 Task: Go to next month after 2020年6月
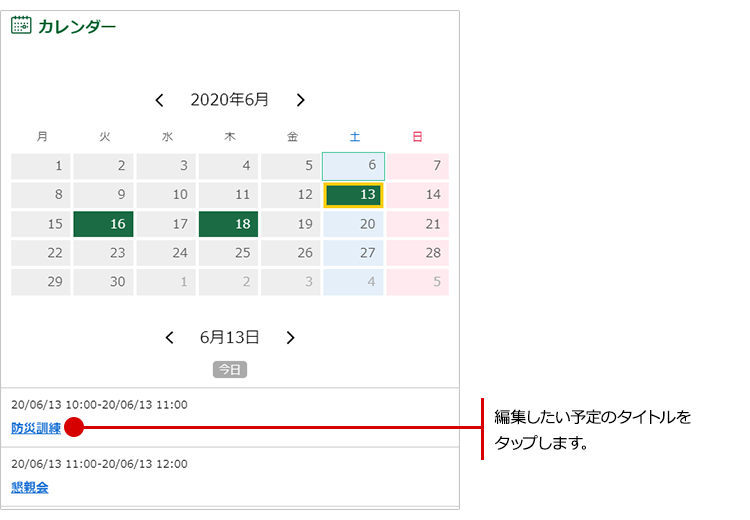(x=300, y=100)
